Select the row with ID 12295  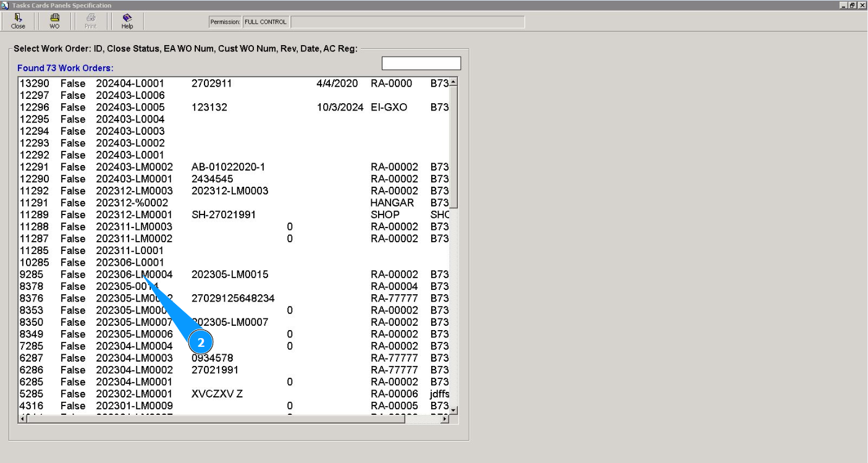234,119
